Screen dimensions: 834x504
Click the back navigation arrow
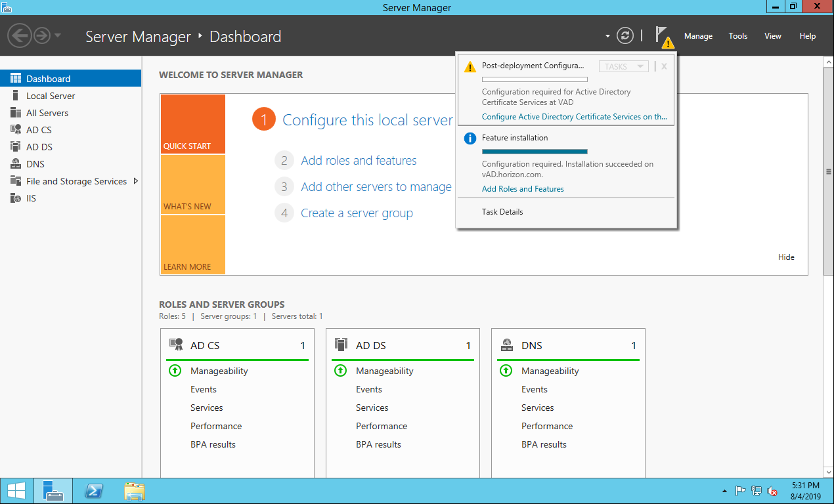pyautogui.click(x=20, y=35)
